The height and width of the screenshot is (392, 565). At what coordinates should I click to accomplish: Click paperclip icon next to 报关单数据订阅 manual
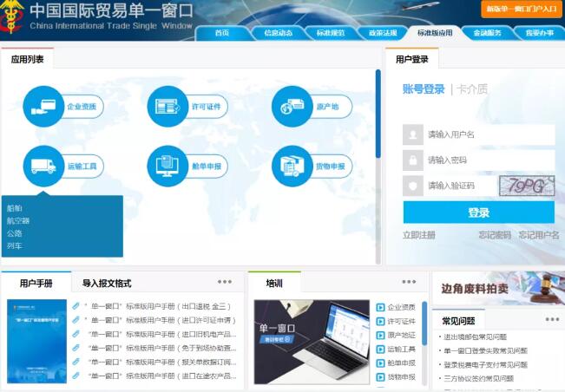(x=76, y=362)
